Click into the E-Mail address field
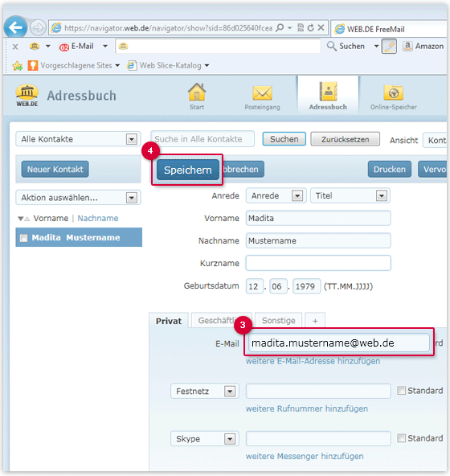 [339, 343]
